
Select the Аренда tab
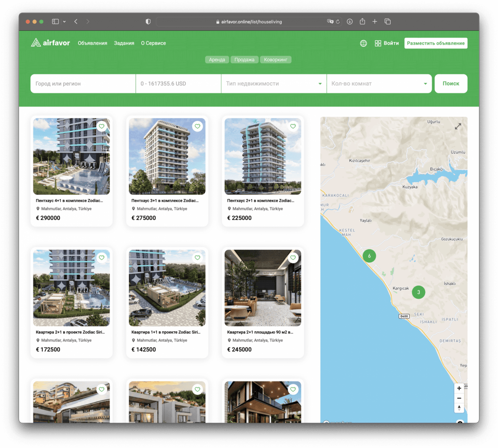(x=217, y=60)
